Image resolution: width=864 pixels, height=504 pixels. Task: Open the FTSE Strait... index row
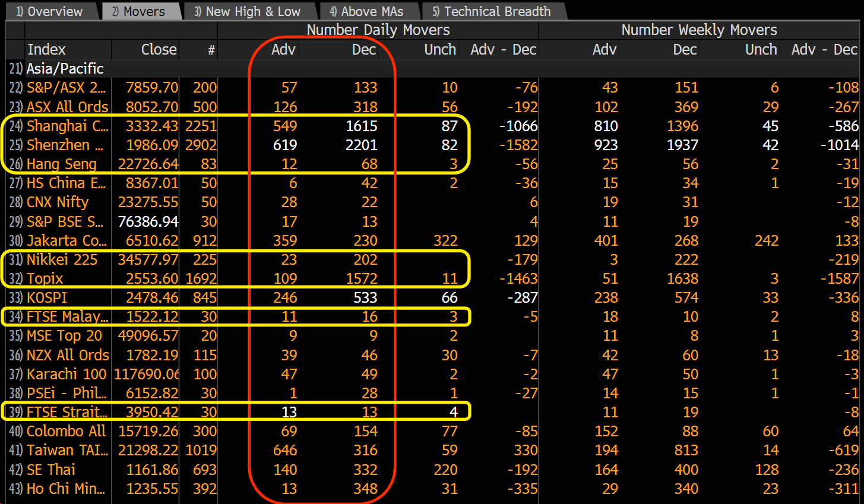[67, 412]
